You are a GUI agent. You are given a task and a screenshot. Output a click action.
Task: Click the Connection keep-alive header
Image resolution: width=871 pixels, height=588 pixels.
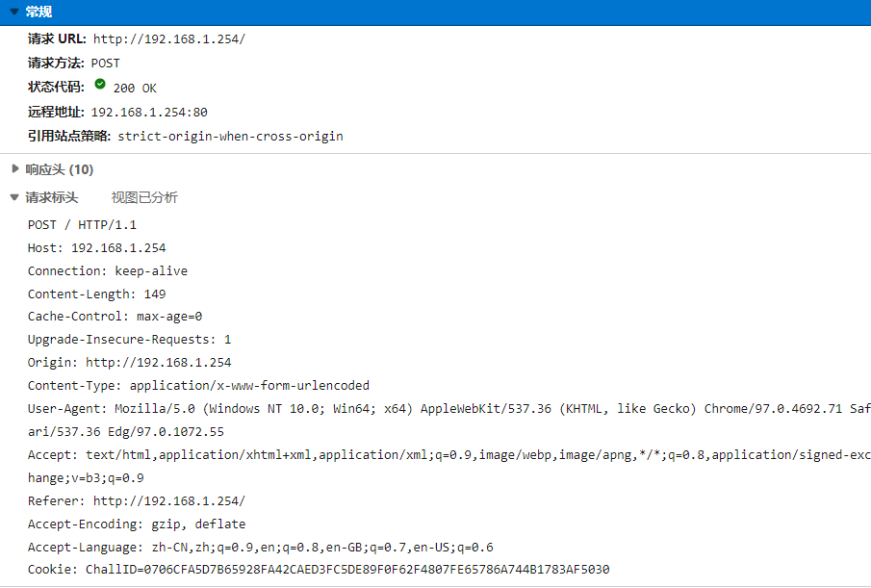tap(108, 271)
